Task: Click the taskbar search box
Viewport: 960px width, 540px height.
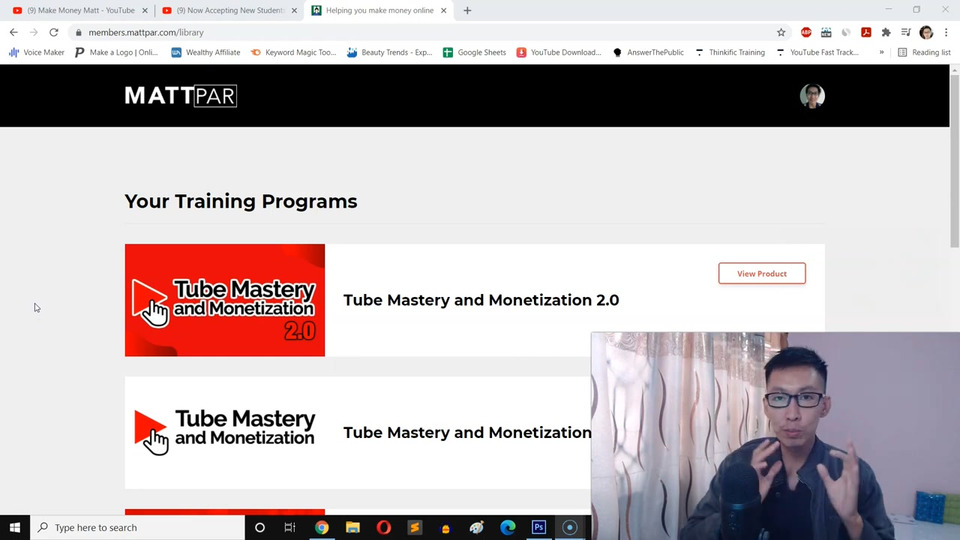Action: click(x=138, y=527)
